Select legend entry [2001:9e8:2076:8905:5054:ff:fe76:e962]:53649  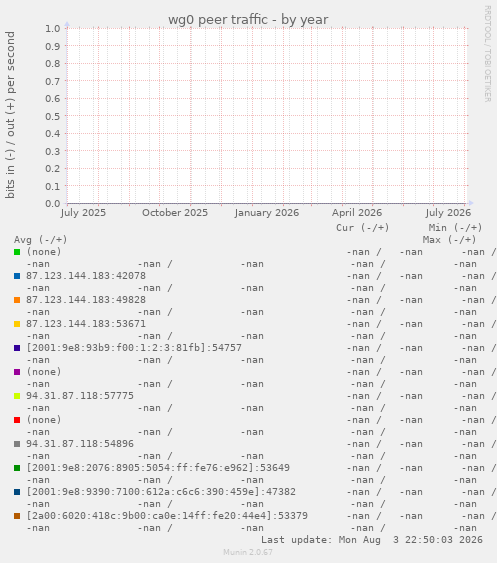(x=158, y=468)
